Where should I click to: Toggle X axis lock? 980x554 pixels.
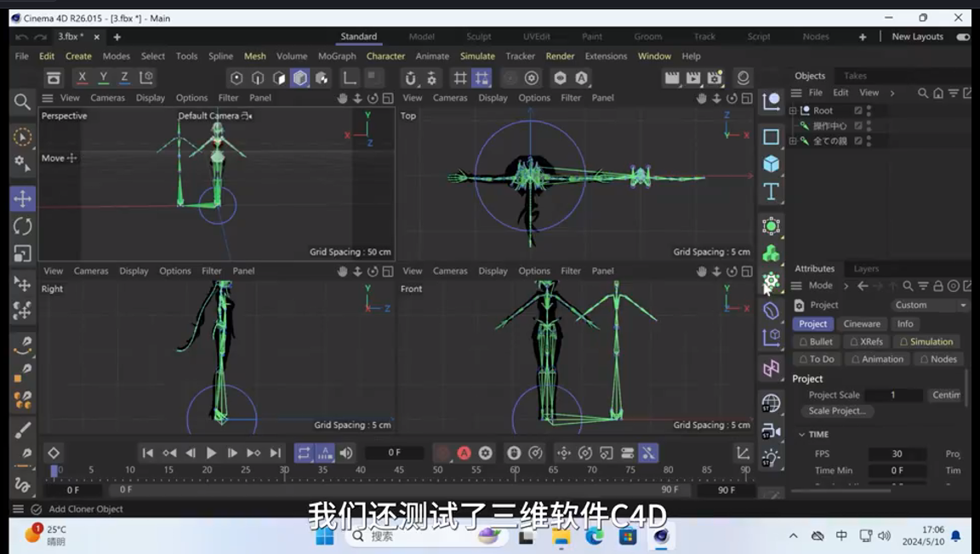click(82, 77)
